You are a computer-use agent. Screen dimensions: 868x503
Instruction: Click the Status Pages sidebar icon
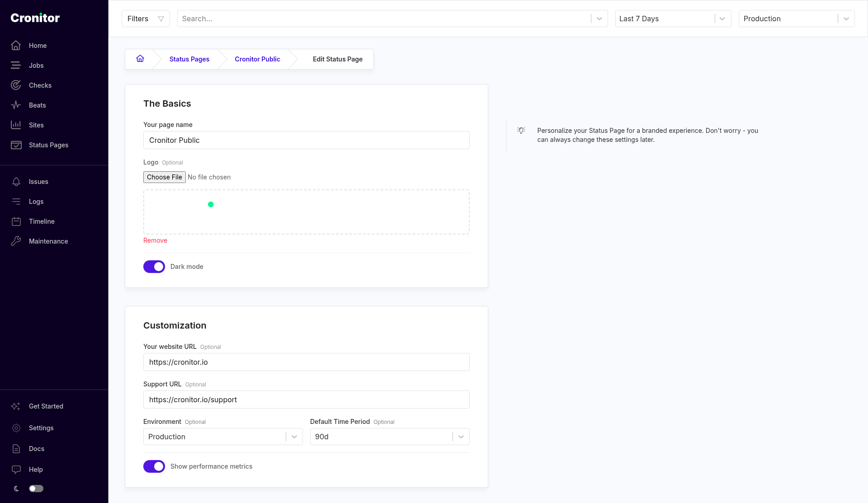click(16, 145)
